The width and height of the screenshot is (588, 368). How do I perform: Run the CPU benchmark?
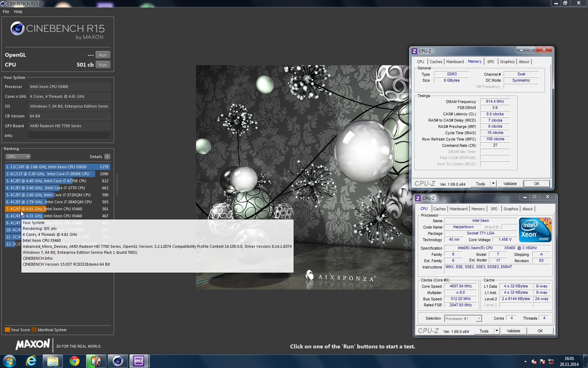103,65
